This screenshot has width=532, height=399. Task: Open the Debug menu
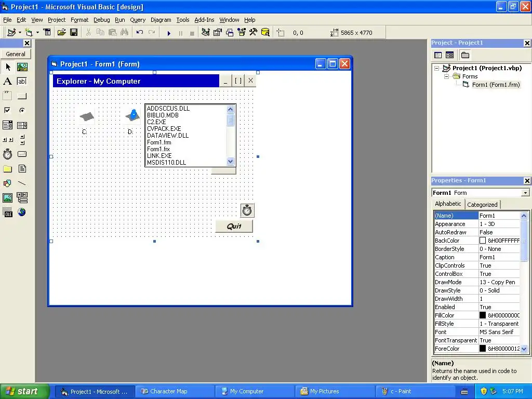tap(101, 20)
